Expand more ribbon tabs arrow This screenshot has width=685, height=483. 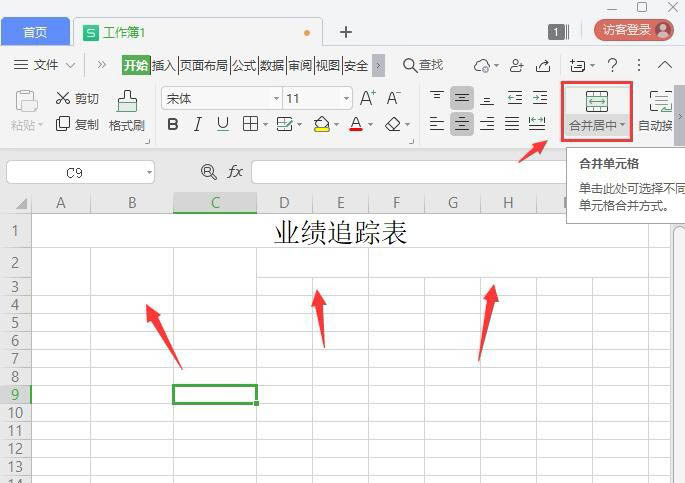378,66
